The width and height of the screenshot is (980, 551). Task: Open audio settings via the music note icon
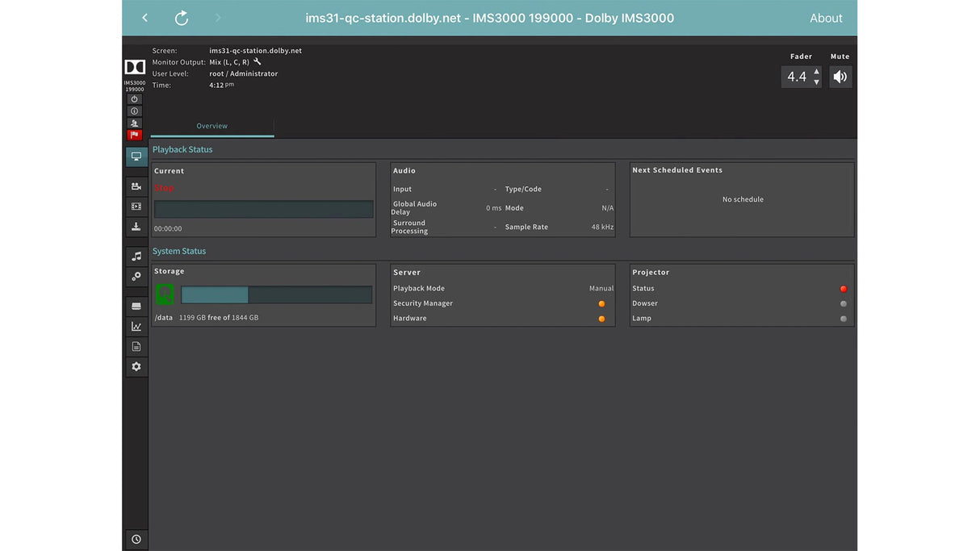(136, 255)
